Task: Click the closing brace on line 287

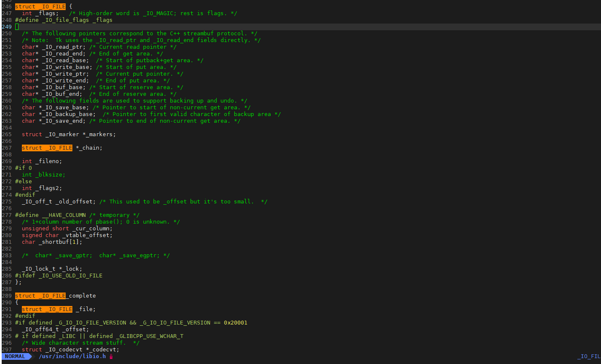Action: [x=19, y=282]
